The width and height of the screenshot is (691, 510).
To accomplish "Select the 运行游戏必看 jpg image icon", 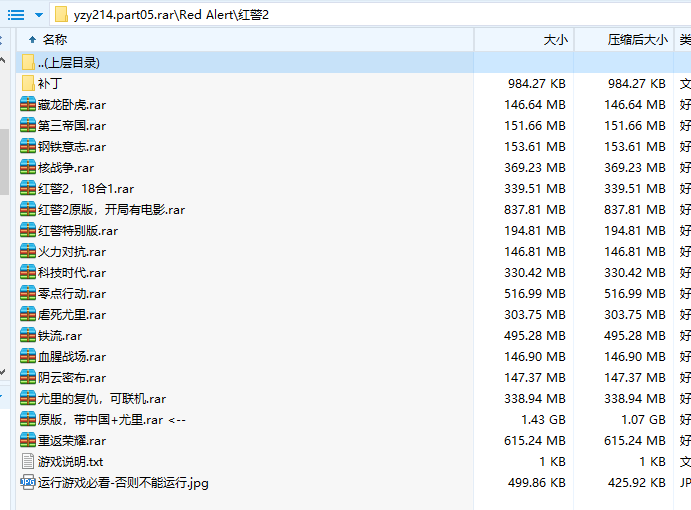I will click(28, 482).
